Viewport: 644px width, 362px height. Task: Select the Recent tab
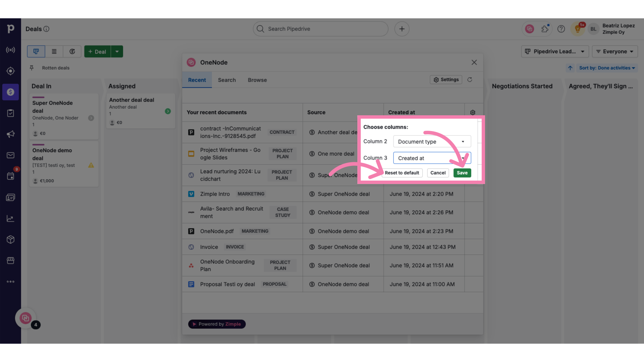197,80
